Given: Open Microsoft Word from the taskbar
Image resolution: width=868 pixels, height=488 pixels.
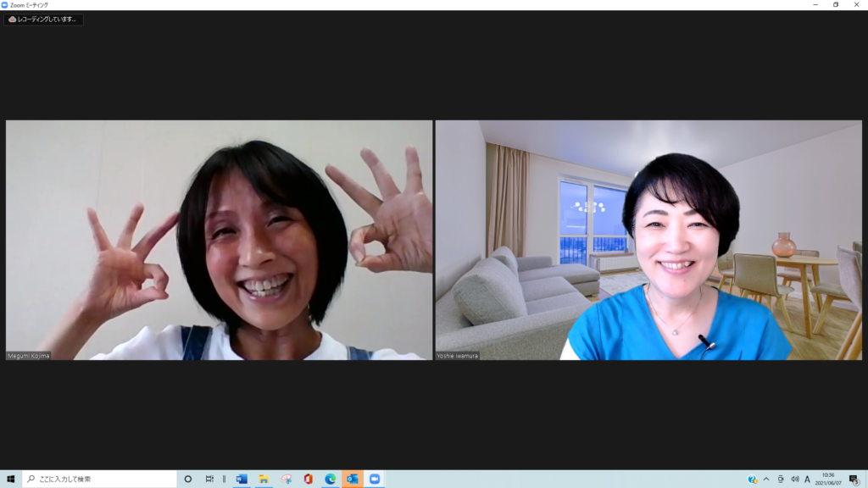Looking at the screenshot, I should click(x=242, y=479).
